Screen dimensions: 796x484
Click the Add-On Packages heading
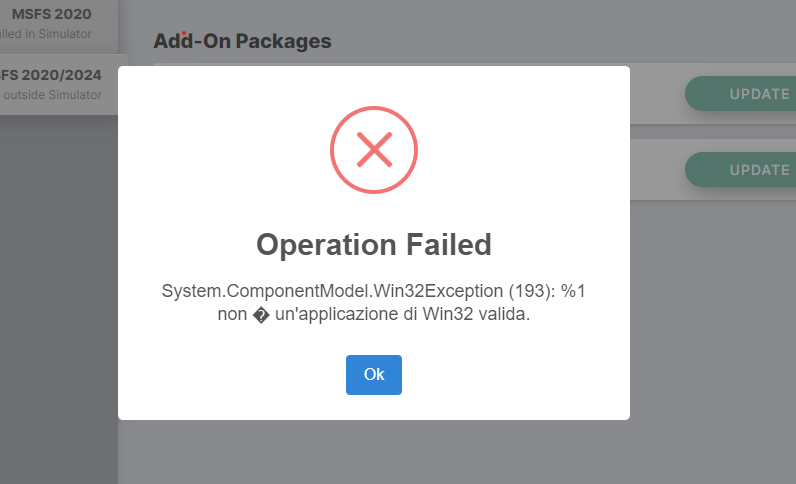click(x=242, y=41)
